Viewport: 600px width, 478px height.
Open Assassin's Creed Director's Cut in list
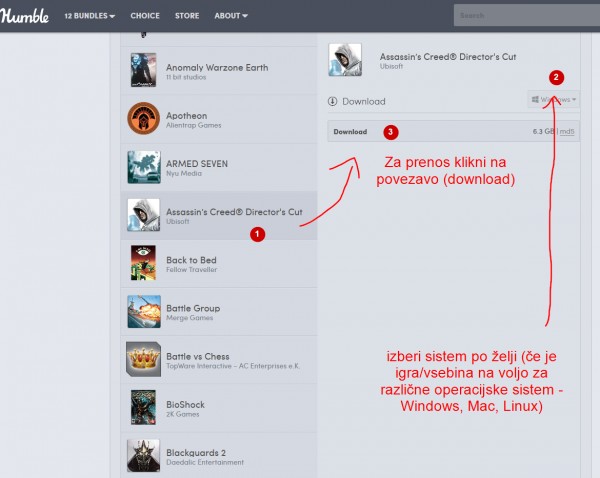(x=234, y=212)
